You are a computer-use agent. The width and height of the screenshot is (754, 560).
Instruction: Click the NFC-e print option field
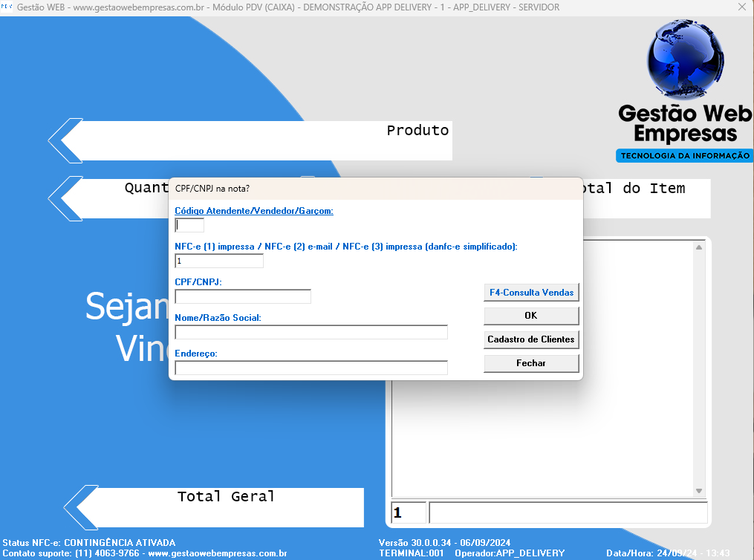(x=219, y=261)
